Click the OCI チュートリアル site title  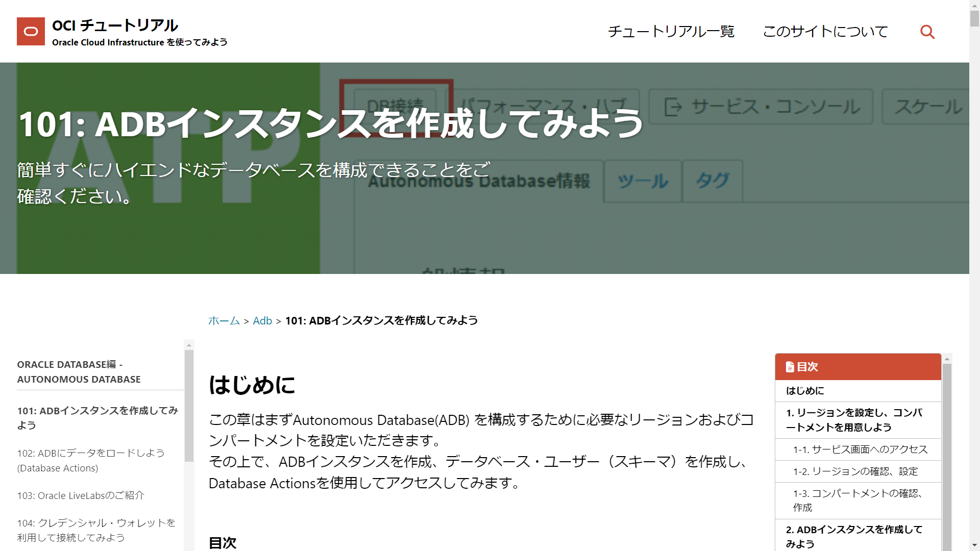114,24
